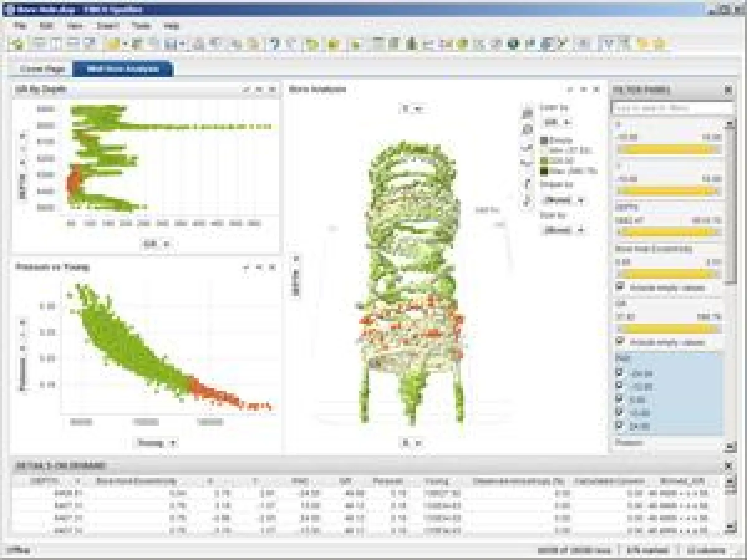Open the Young axis selector on Pressure vs Young
The height and width of the screenshot is (560, 747).
click(154, 442)
